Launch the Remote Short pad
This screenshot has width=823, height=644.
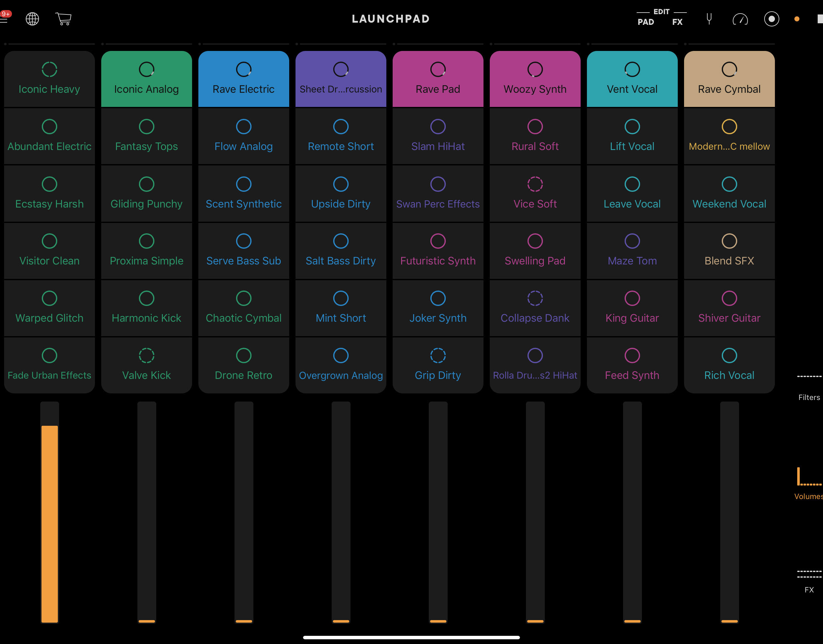click(341, 136)
